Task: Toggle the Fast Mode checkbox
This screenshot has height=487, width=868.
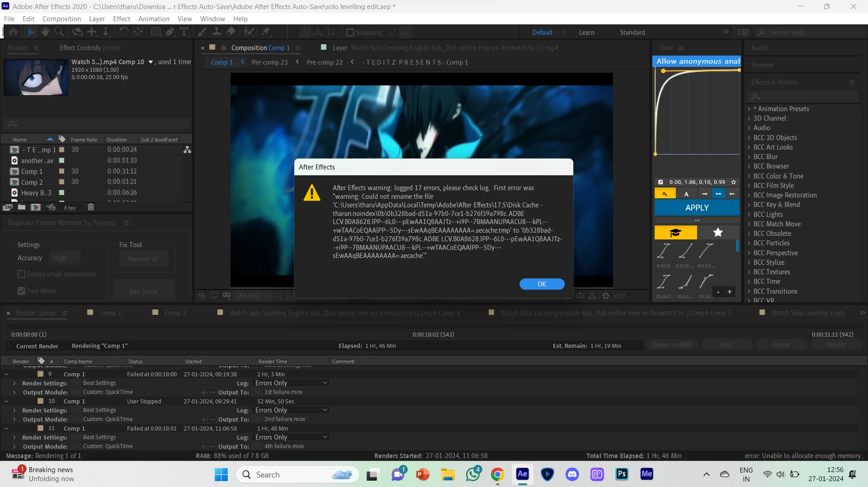Action: click(x=21, y=291)
